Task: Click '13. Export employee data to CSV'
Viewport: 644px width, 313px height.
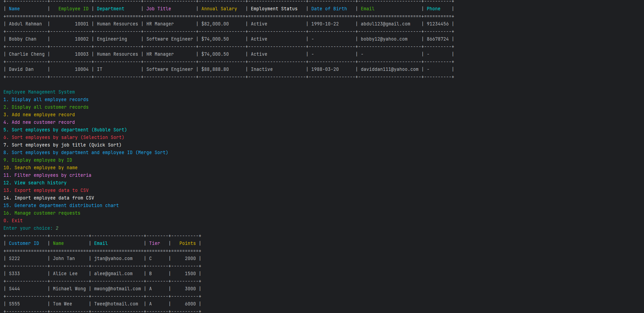Action: 46,190
